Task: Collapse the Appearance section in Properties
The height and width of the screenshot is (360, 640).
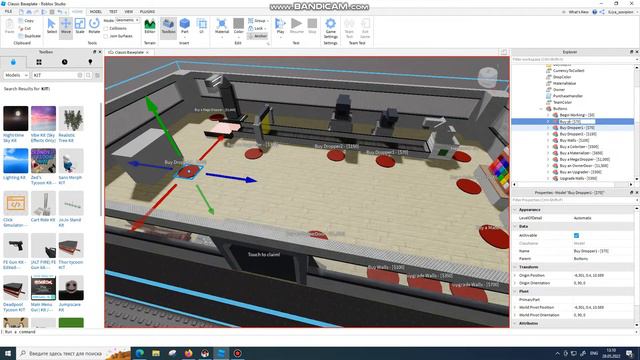Action: tap(515, 210)
